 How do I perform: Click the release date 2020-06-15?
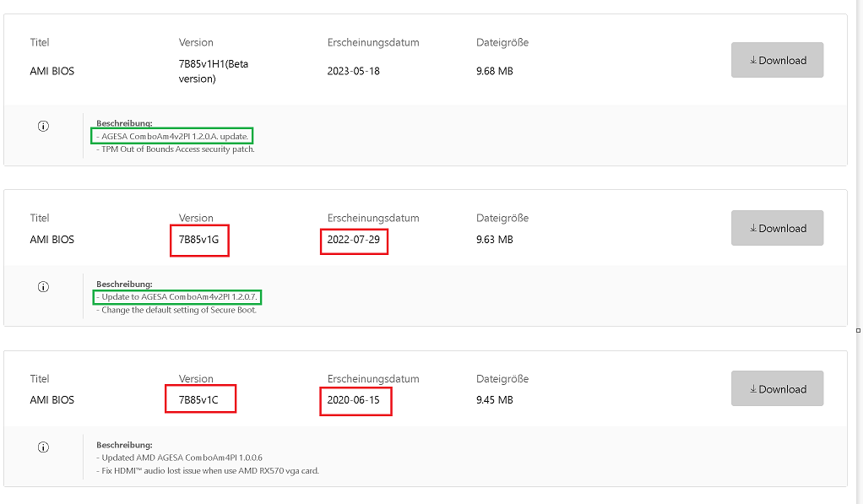[354, 400]
